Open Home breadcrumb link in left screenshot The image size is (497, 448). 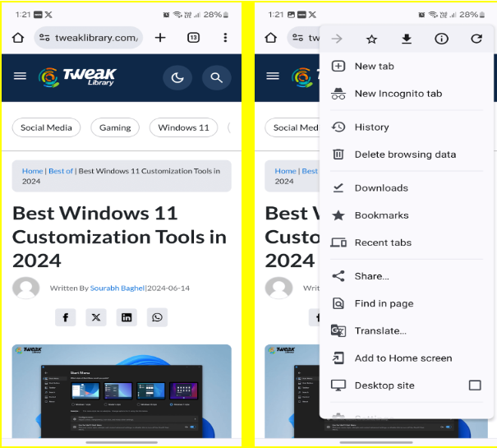(x=32, y=171)
